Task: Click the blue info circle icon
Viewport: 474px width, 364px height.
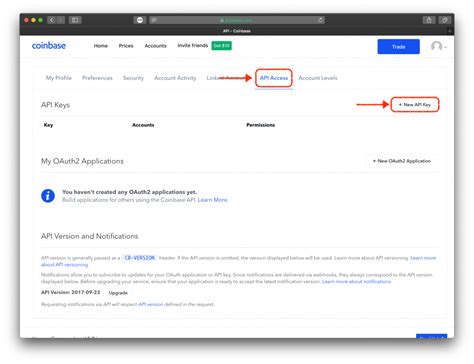Action: coord(48,196)
